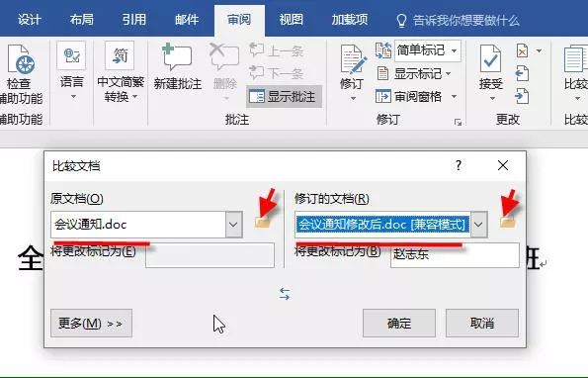The height and width of the screenshot is (378, 588).
Task: Open the Add-ins (加载项) tab
Action: pyautogui.click(x=350, y=20)
